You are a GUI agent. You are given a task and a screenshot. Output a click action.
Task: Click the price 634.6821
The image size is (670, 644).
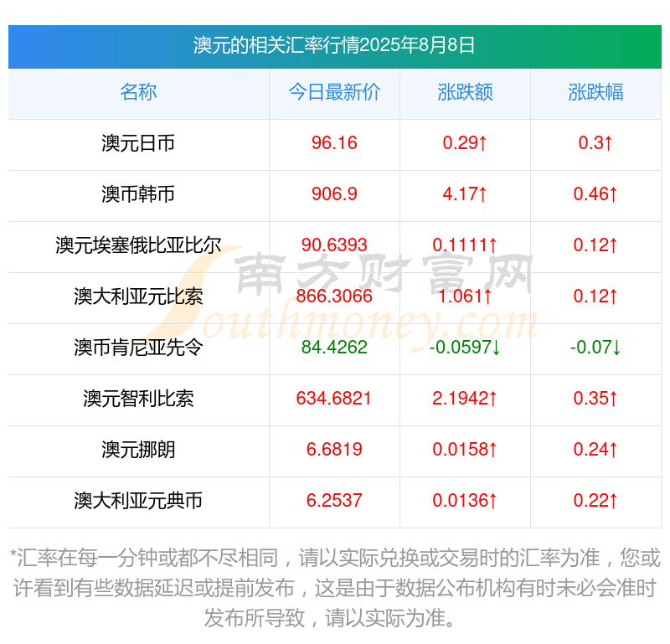334,399
